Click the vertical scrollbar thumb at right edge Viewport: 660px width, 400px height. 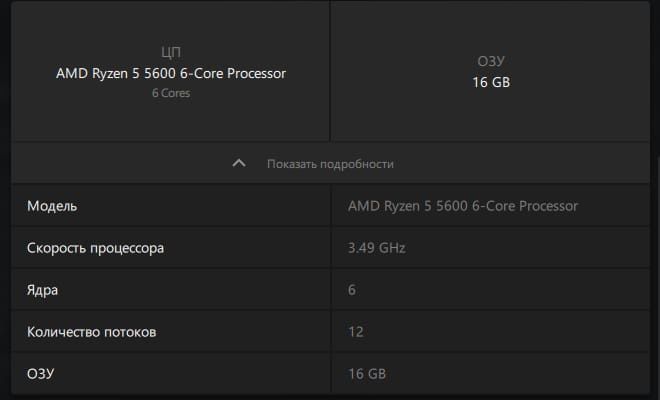pyautogui.click(x=657, y=278)
